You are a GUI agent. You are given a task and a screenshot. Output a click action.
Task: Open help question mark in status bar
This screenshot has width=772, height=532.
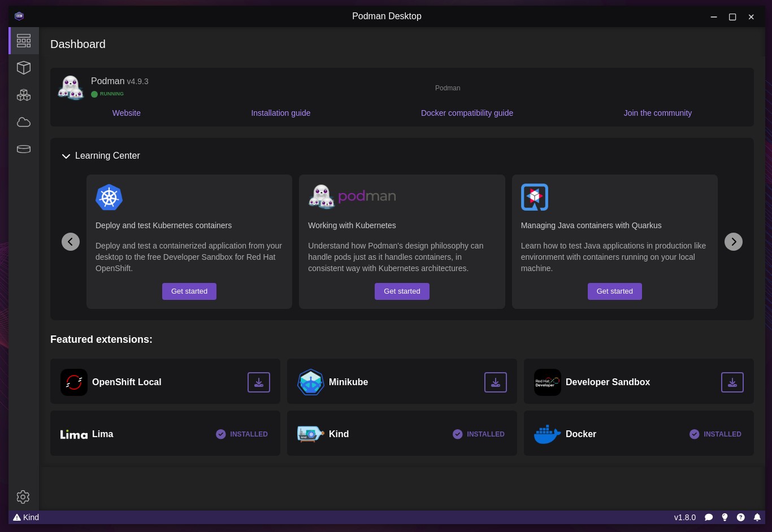pyautogui.click(x=741, y=517)
